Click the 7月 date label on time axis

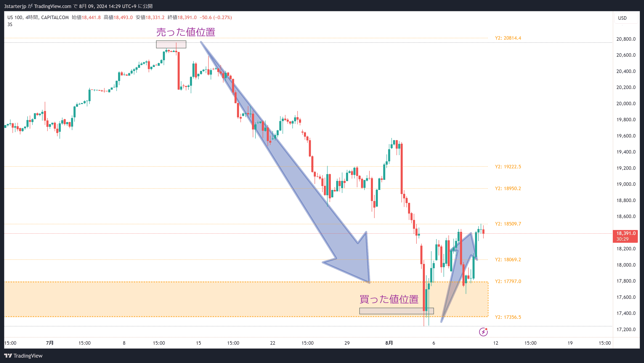50,343
